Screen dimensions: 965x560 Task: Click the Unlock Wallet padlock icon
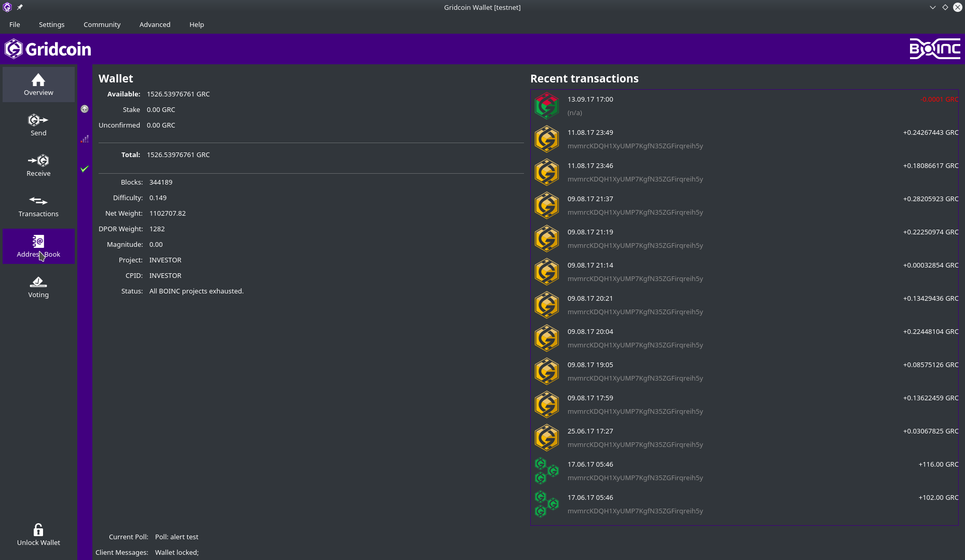click(38, 529)
